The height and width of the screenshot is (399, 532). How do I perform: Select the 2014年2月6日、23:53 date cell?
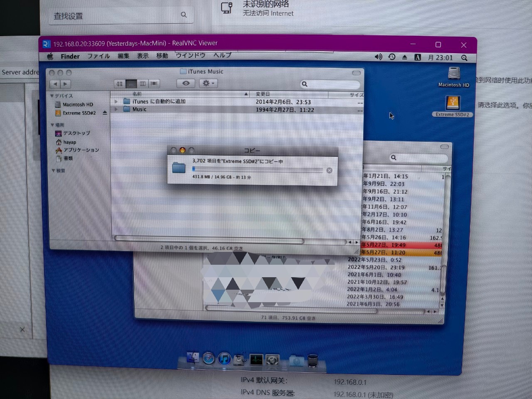click(283, 102)
